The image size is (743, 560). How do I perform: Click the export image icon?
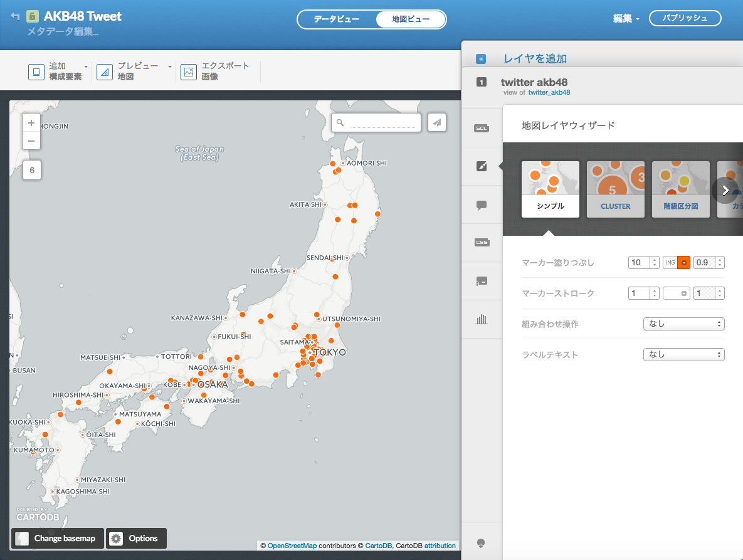point(189,72)
